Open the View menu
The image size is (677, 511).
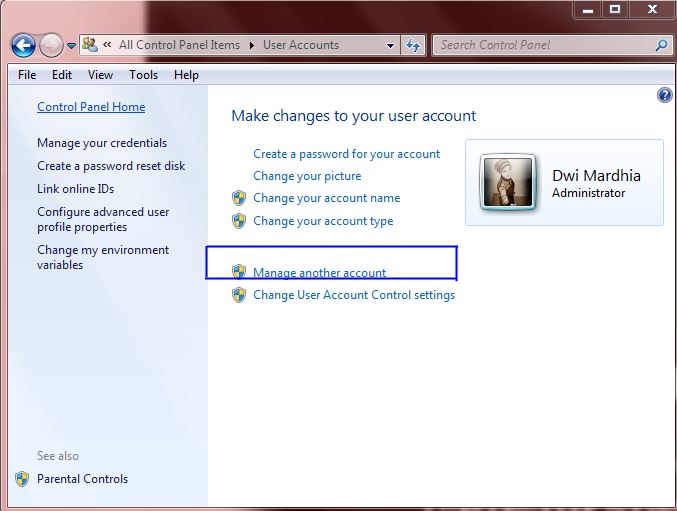point(100,75)
